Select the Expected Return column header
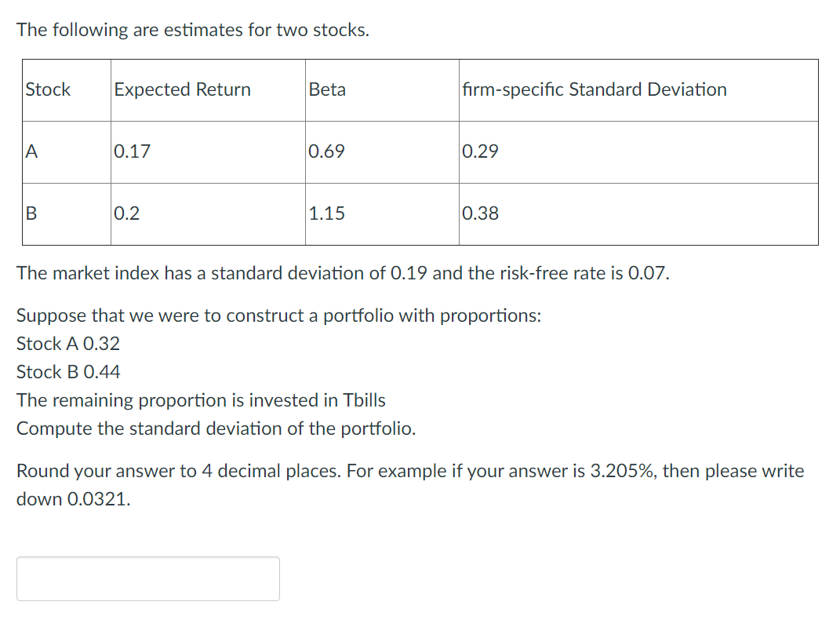The width and height of the screenshot is (840, 631). click(x=182, y=89)
